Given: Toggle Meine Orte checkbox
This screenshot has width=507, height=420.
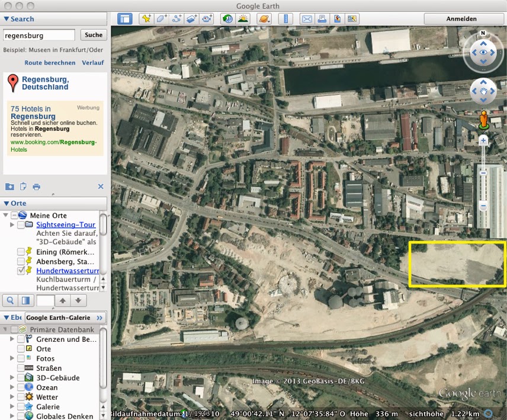Looking at the screenshot, I should [14, 216].
